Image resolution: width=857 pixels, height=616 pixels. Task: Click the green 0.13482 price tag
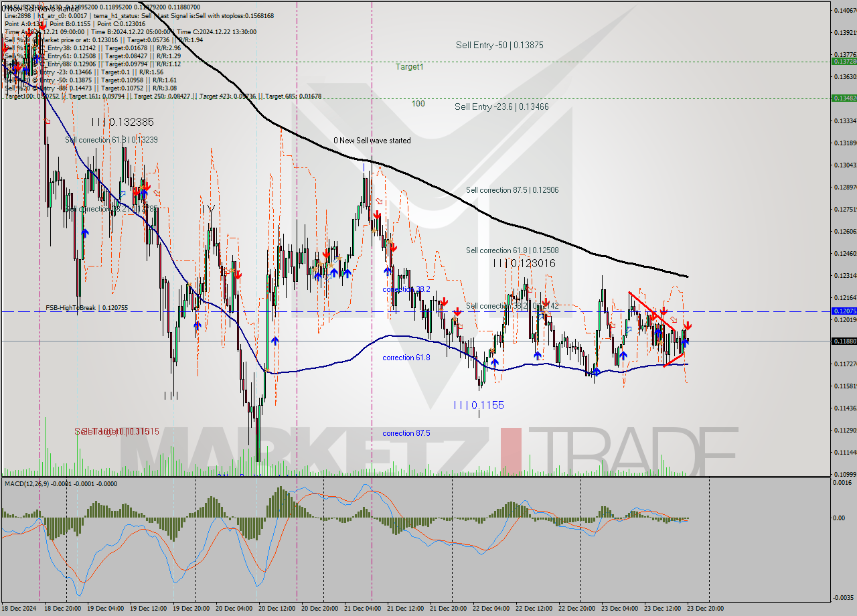click(x=843, y=98)
